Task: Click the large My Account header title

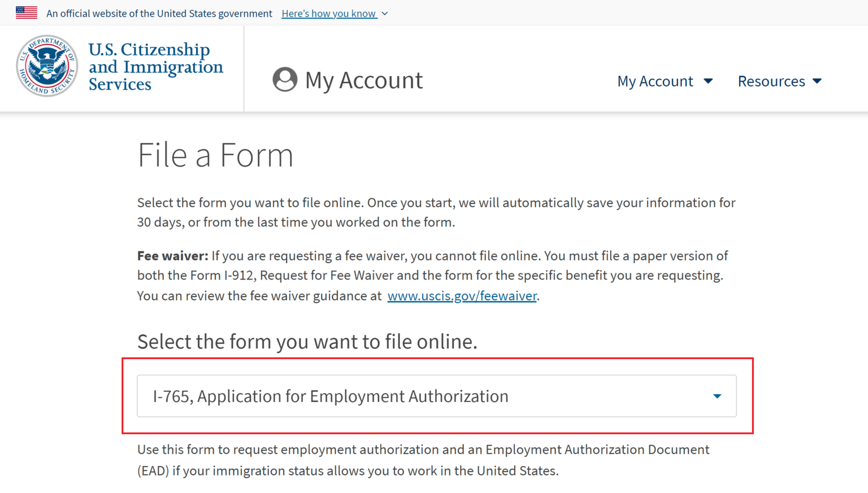Action: [x=364, y=80]
